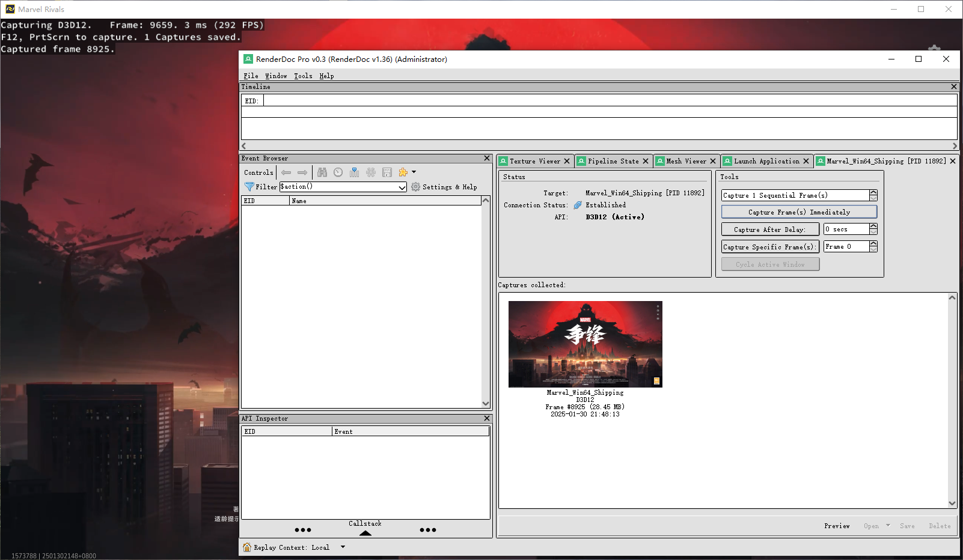Click the back navigation arrow in Event Browser
Screen dimensions: 963x560
(286, 172)
